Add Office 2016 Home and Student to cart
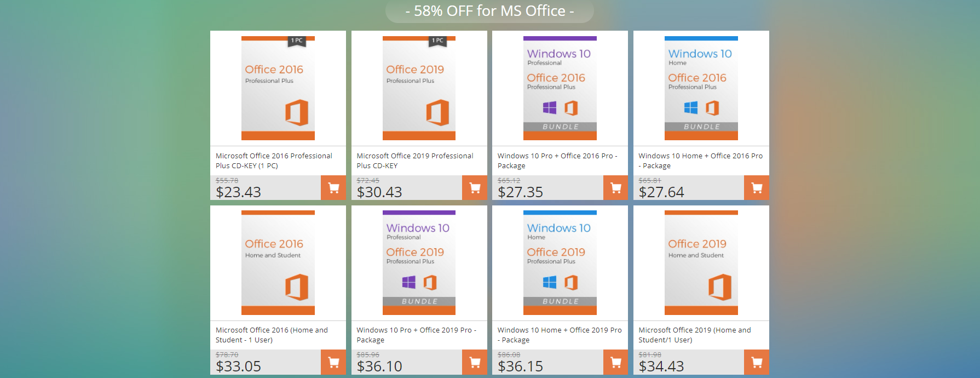 pos(333,362)
